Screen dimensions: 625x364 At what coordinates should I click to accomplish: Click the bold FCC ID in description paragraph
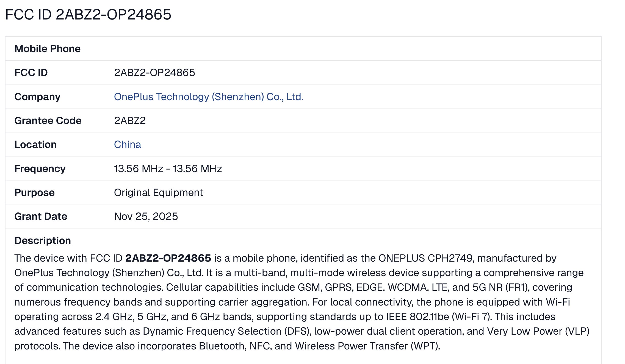pos(168,258)
